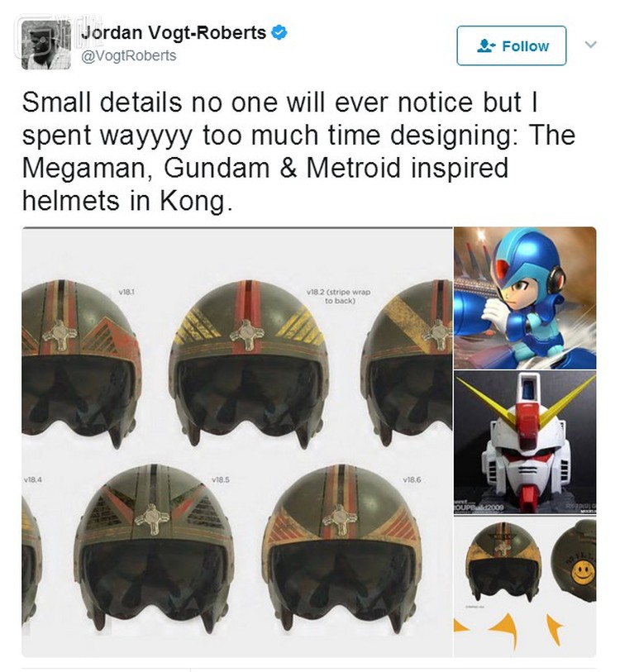Click the v18.1 helmet design
This screenshot has width=620, height=672.
(x=81, y=365)
